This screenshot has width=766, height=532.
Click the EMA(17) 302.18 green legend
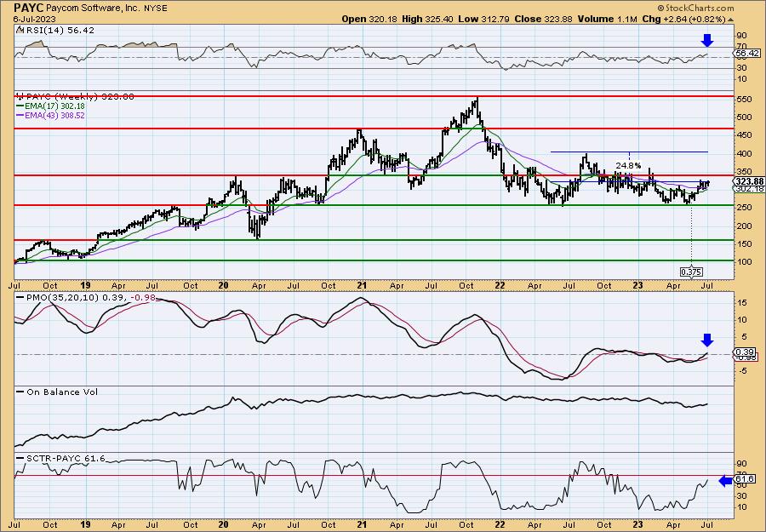tap(51, 106)
